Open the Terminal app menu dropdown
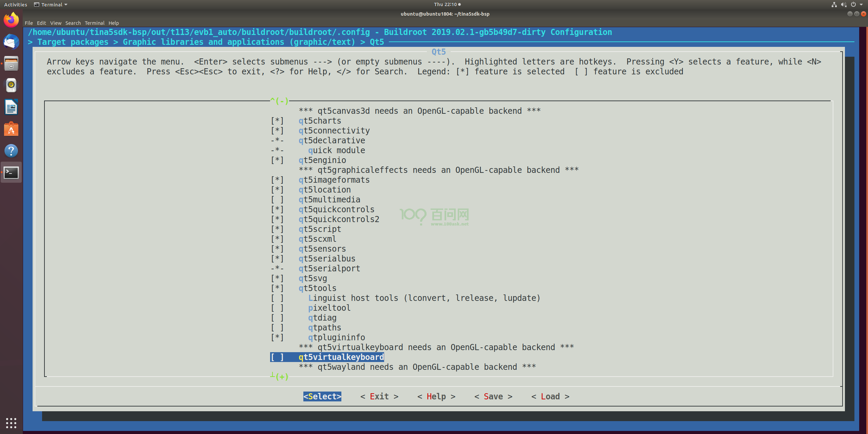The height and width of the screenshot is (434, 868). (51, 4)
